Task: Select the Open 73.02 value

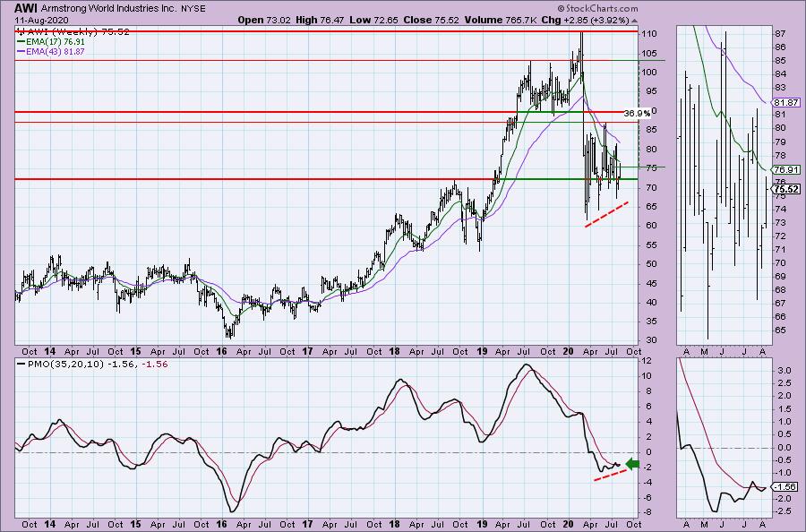Action: click(x=264, y=20)
